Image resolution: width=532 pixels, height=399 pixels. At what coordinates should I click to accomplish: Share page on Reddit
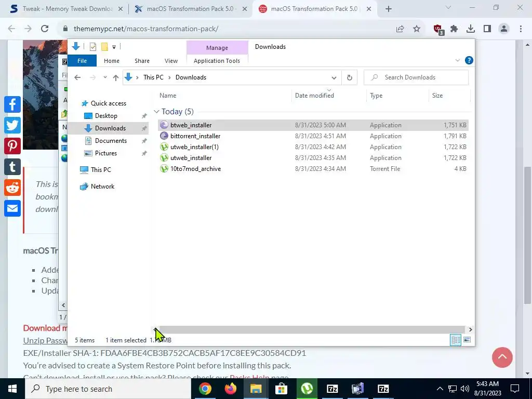12,188
